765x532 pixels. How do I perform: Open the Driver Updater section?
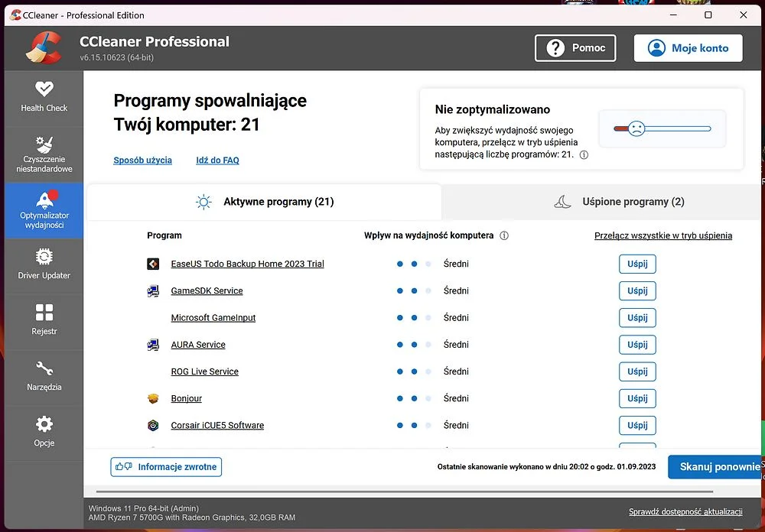click(x=44, y=265)
